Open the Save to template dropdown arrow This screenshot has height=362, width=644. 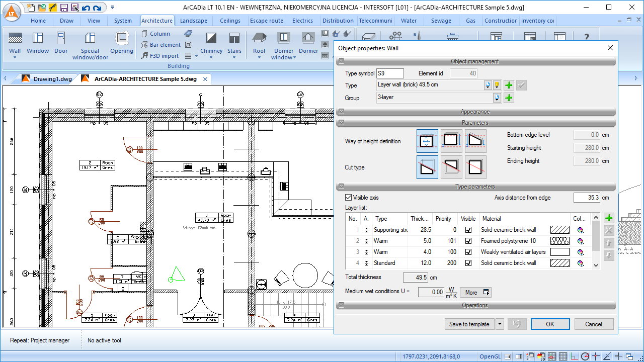(x=500, y=324)
